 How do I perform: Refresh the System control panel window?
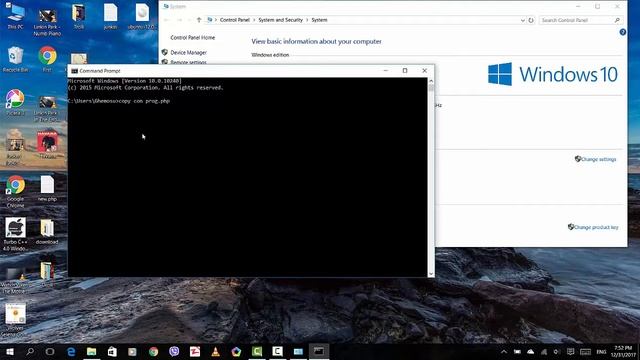531,20
